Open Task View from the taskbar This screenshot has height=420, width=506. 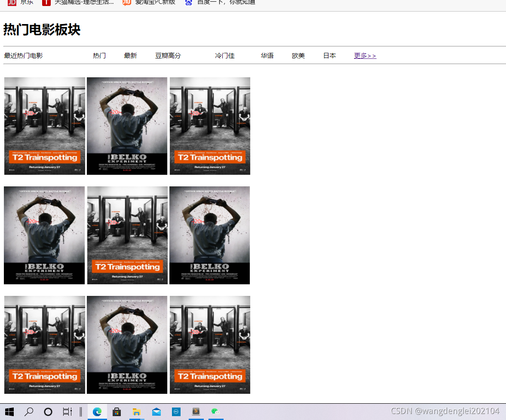pos(67,411)
